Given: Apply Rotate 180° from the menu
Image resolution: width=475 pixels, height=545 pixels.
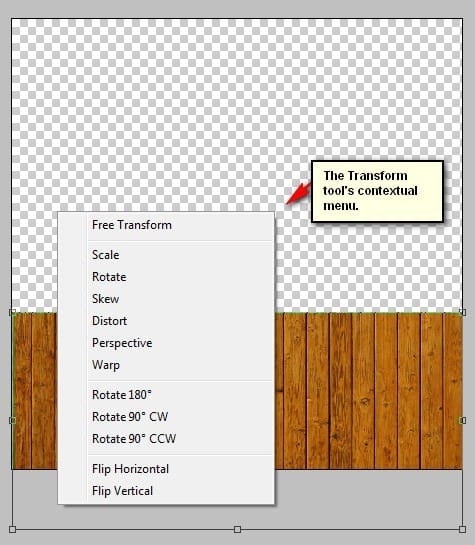Looking at the screenshot, I should (x=166, y=395).
